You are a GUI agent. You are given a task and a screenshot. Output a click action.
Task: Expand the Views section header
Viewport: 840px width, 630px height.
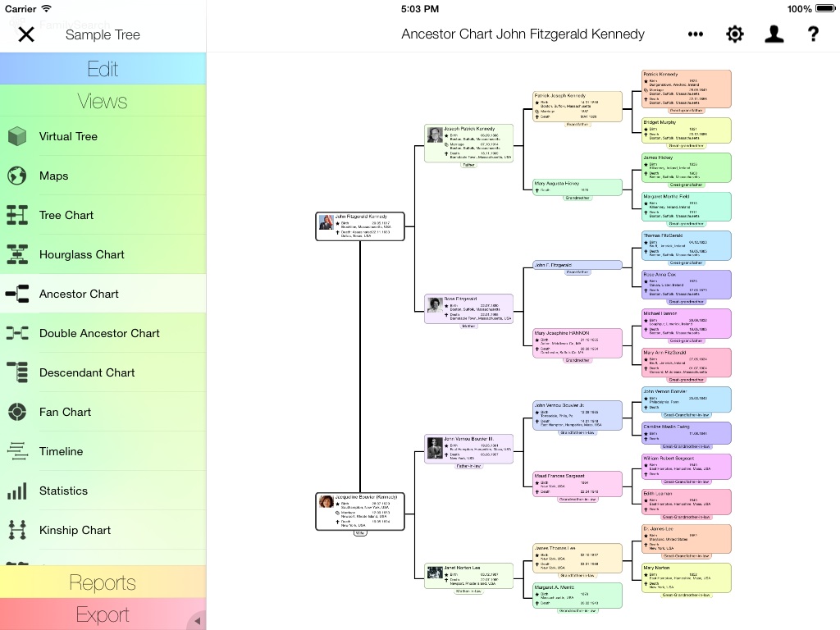tap(103, 101)
